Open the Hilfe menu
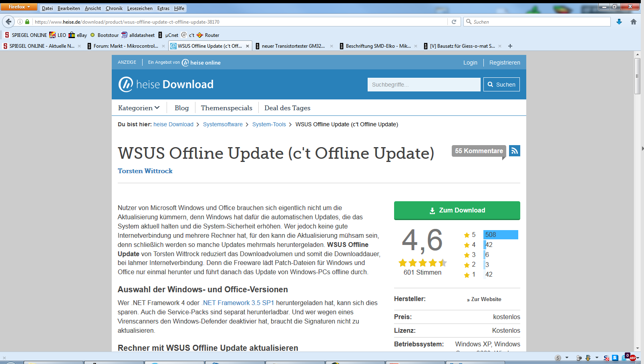Viewport: 644px width, 364px height. [179, 8]
